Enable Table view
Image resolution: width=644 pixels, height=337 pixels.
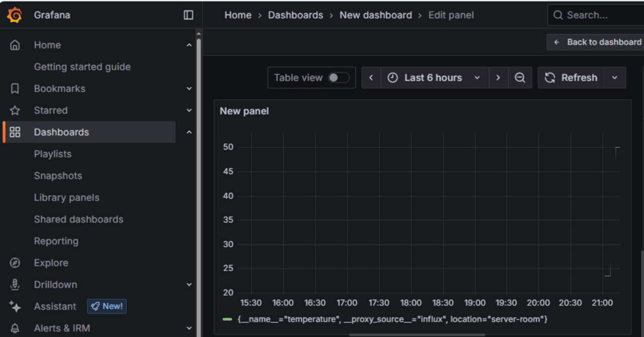click(x=339, y=77)
